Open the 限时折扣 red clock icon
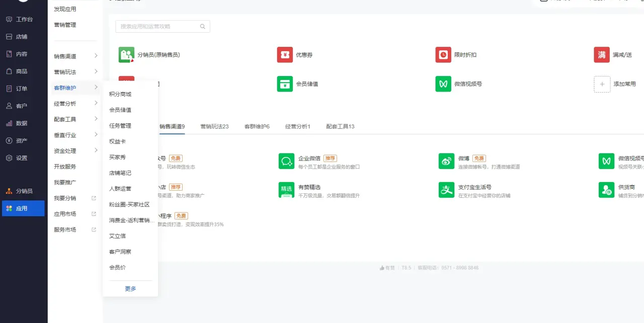 443,55
